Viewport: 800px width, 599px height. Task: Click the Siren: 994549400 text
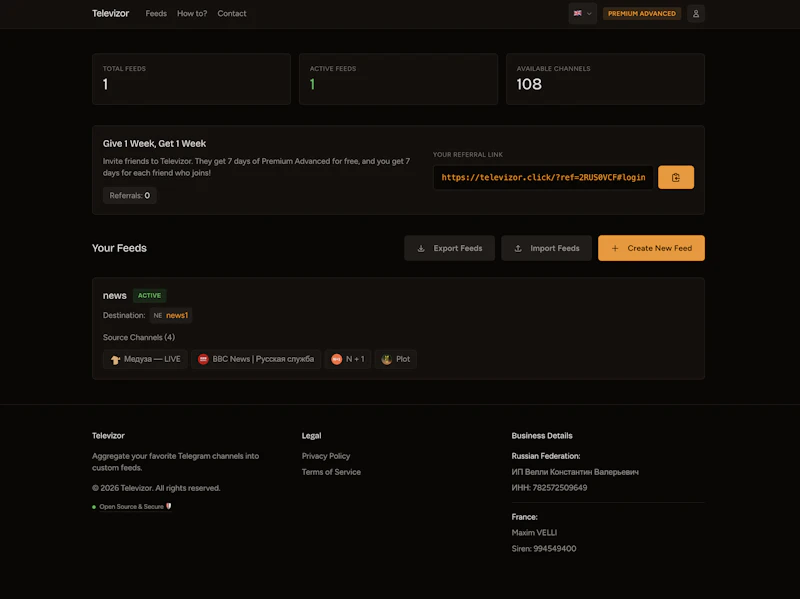click(544, 548)
